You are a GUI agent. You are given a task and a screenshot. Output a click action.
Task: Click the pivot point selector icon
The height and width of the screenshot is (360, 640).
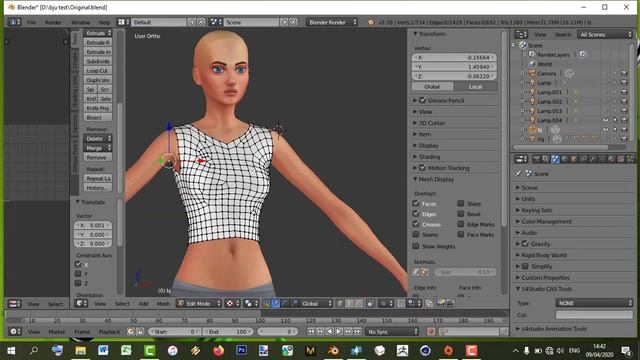pyautogui.click(x=251, y=303)
